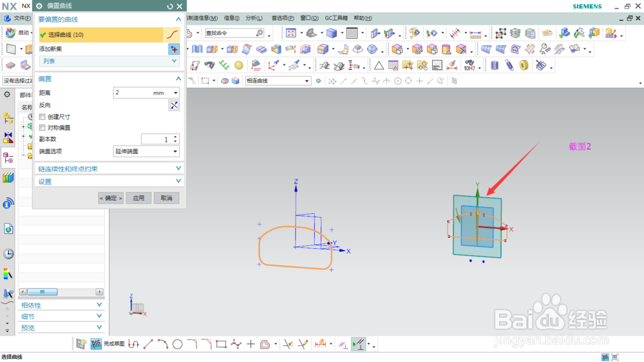Screen dimensions: 644x362
Task: Expand the 链连续性和终点约束 section
Action: [109, 169]
